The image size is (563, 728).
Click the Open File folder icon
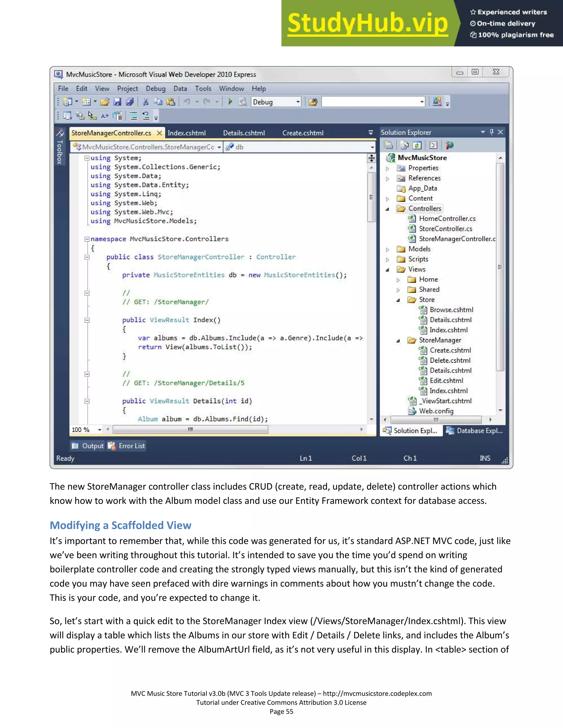pyautogui.click(x=105, y=102)
